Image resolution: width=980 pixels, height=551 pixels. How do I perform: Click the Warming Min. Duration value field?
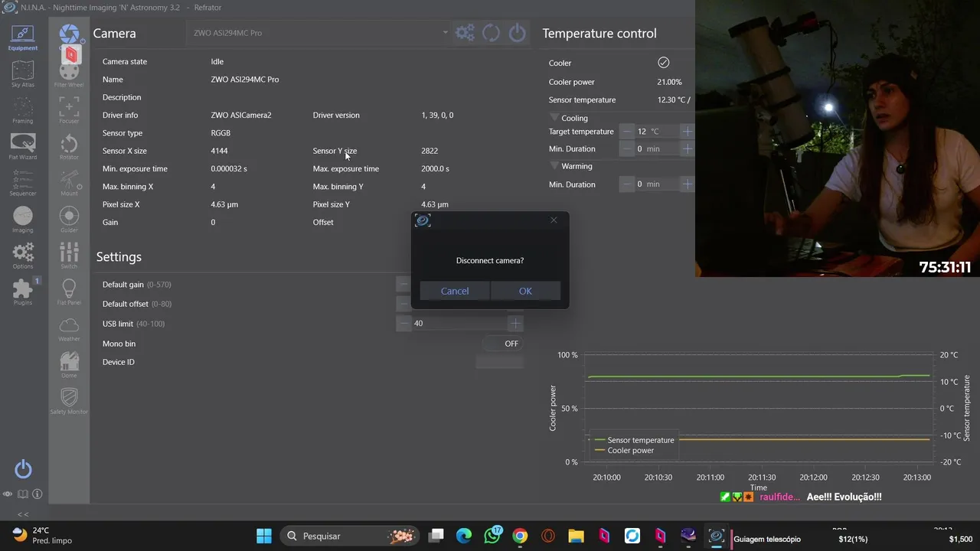(x=657, y=184)
